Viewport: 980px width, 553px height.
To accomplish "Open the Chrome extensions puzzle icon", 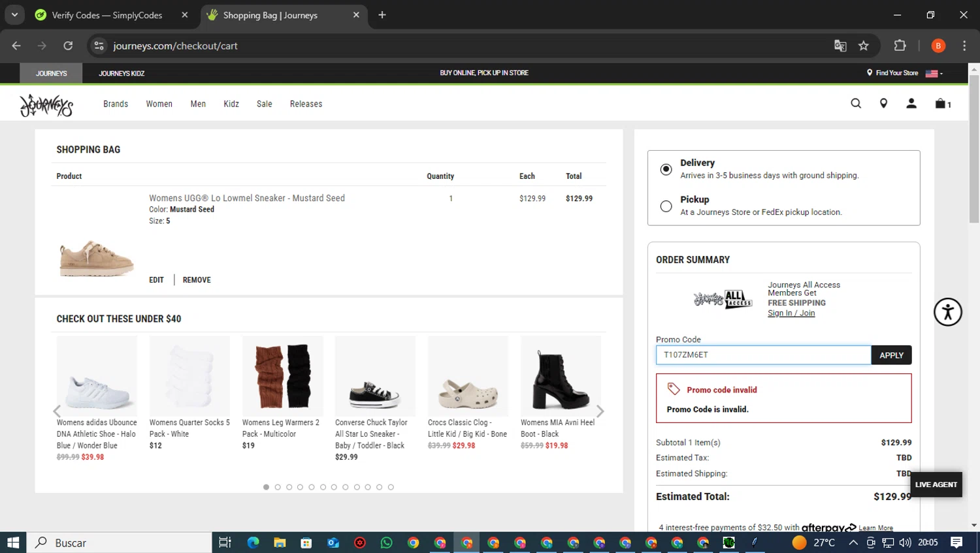I will (900, 46).
